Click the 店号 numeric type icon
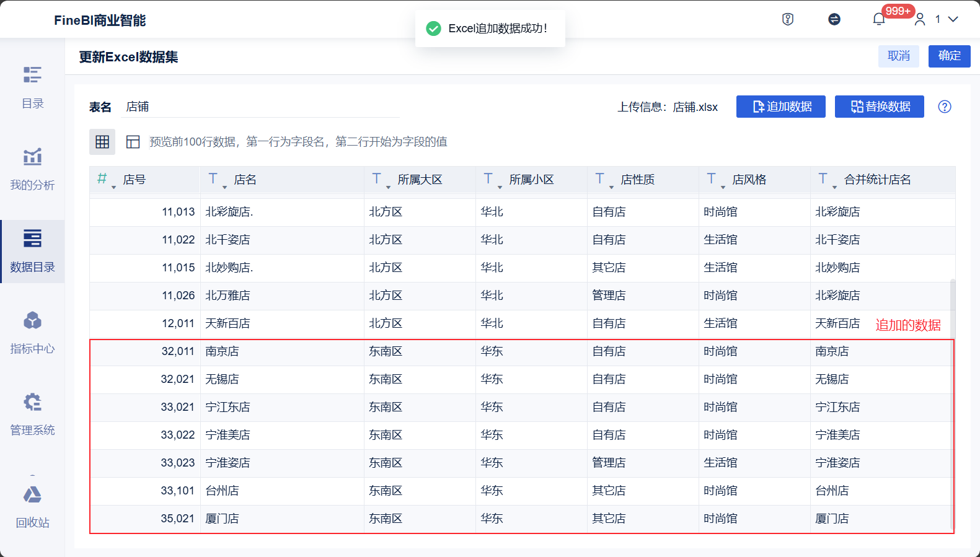 [102, 178]
